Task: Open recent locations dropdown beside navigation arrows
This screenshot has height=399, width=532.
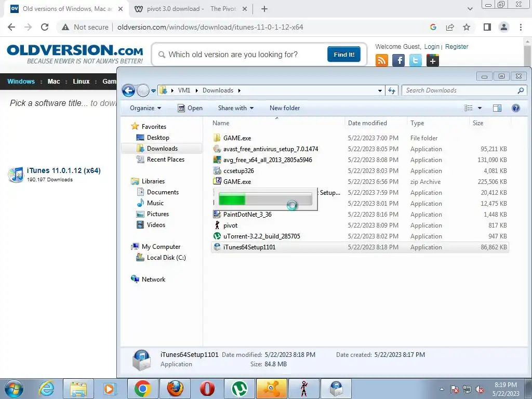Action: 153,91
